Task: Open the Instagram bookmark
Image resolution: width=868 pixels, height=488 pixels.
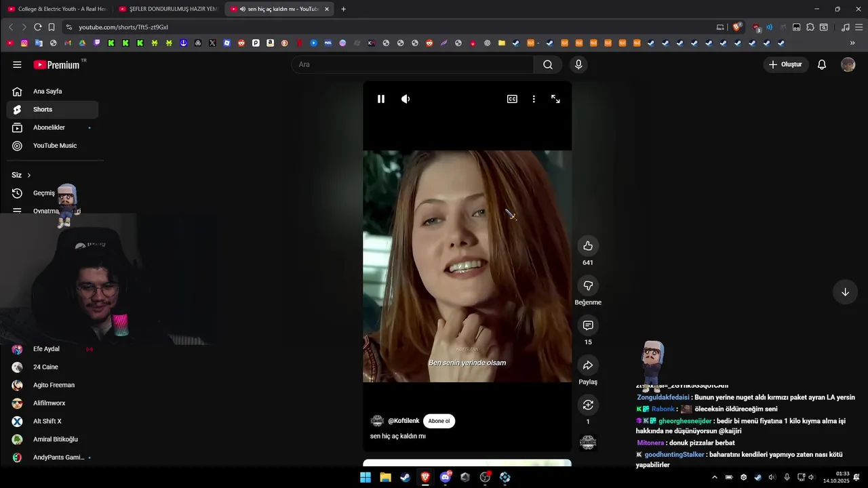Action: (x=24, y=43)
